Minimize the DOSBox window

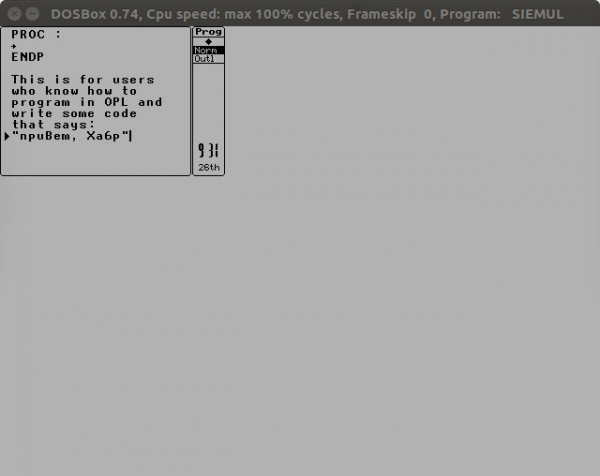coord(33,15)
